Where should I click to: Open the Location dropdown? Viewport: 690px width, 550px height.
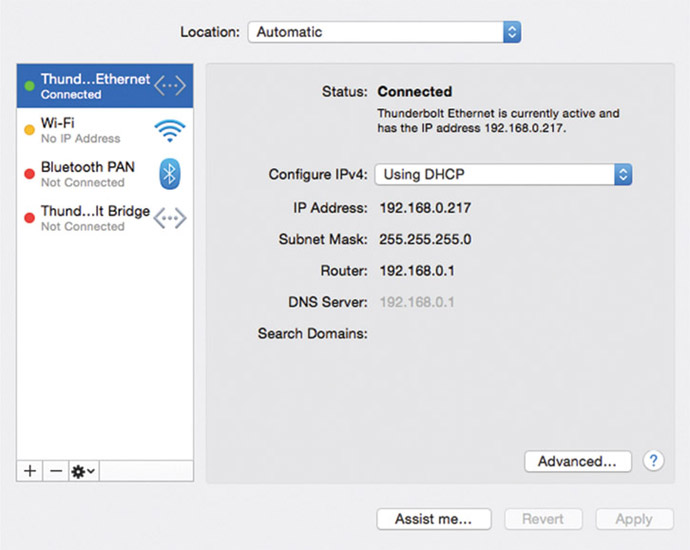coord(385,32)
